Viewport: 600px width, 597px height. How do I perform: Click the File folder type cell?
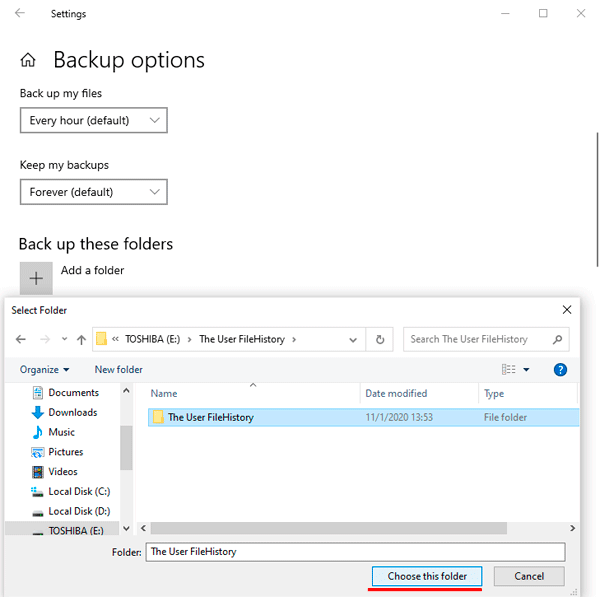click(505, 417)
